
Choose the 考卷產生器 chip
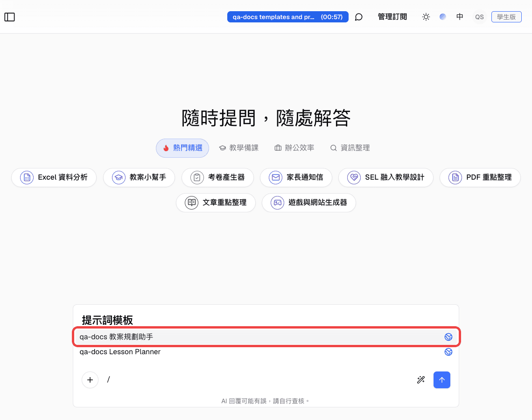[217, 177]
